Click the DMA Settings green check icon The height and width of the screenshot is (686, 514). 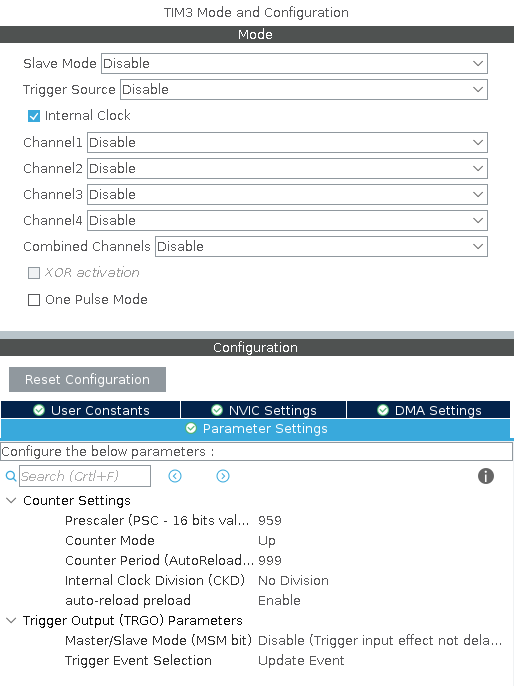383,410
